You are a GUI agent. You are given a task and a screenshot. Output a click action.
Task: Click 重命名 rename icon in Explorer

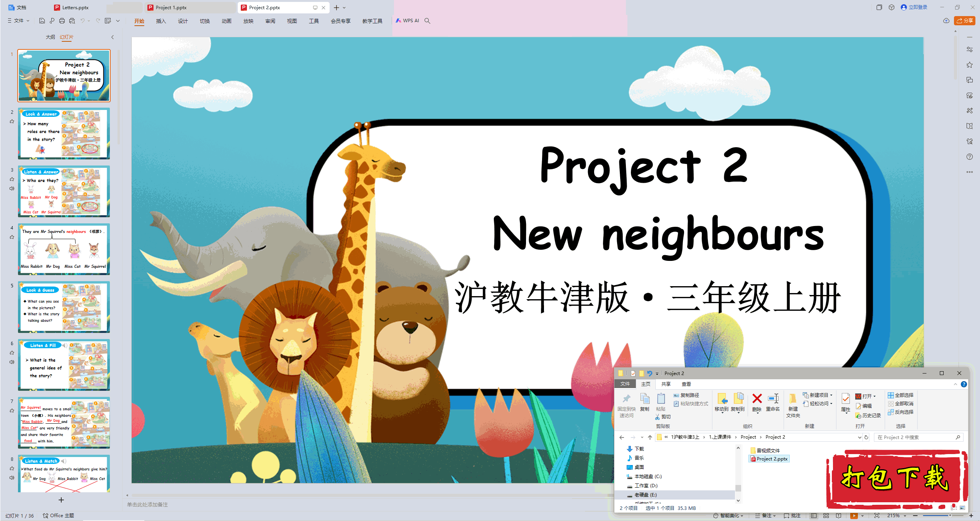(x=773, y=402)
